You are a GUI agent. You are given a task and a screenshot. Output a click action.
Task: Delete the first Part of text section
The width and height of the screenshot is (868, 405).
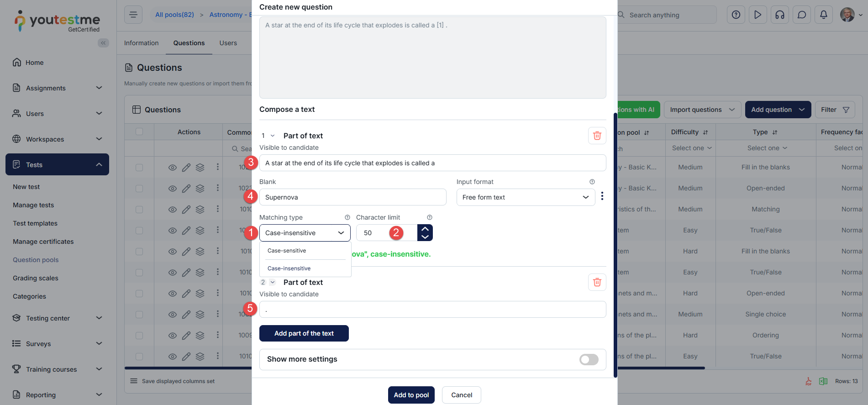597,136
